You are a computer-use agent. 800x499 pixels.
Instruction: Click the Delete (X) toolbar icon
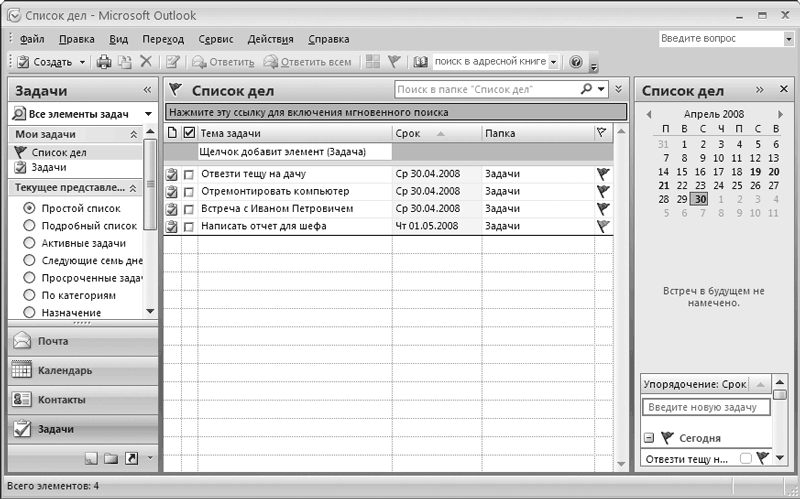point(146,62)
